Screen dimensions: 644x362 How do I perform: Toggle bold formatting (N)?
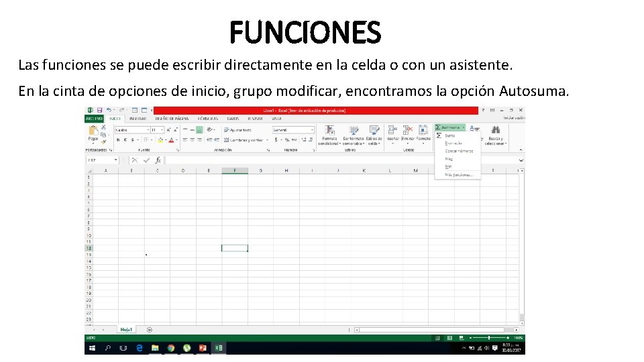tap(118, 140)
